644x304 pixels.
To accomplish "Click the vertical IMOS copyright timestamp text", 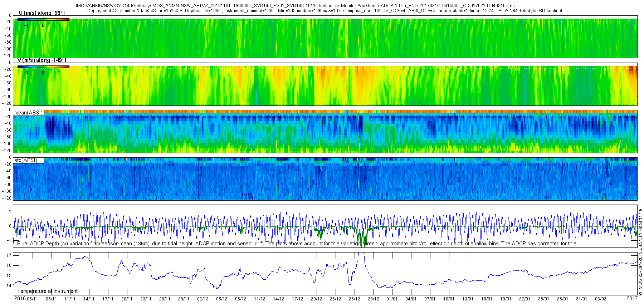I will coord(640,252).
